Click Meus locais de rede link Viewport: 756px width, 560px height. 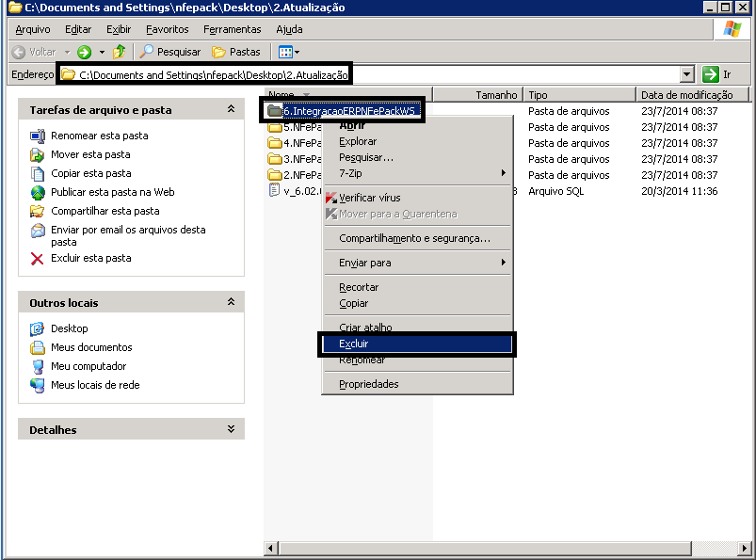(x=94, y=385)
